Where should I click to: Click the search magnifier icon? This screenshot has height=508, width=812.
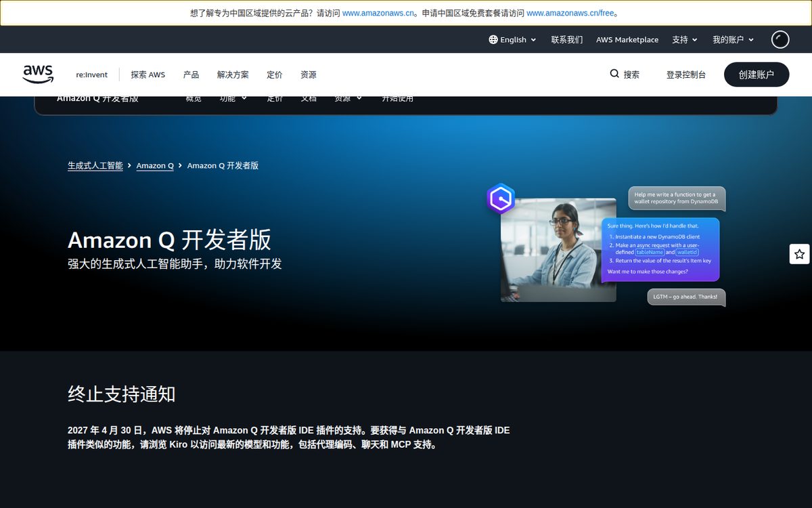point(614,74)
